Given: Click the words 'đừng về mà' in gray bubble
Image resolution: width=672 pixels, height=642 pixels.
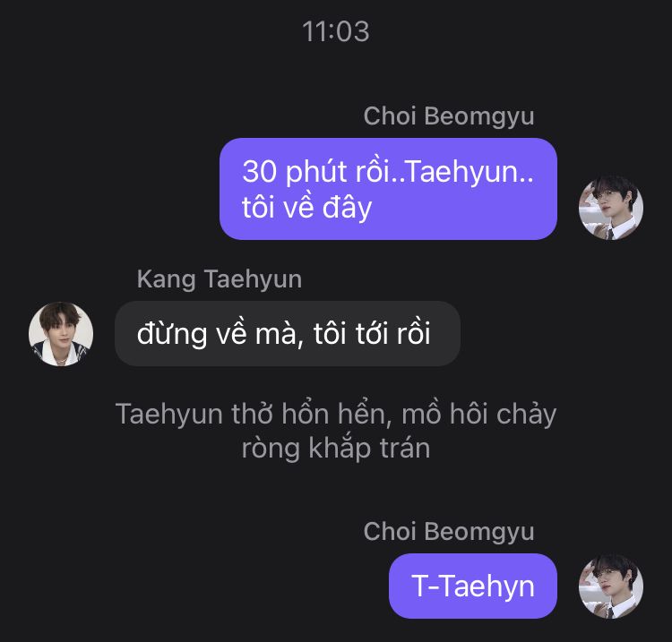Looking at the screenshot, I should pyautogui.click(x=208, y=334).
